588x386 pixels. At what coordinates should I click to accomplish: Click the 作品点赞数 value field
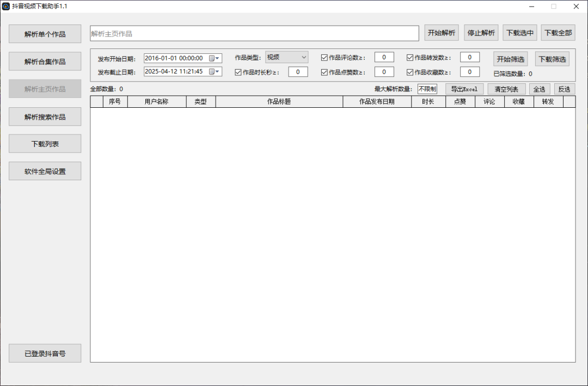click(384, 72)
